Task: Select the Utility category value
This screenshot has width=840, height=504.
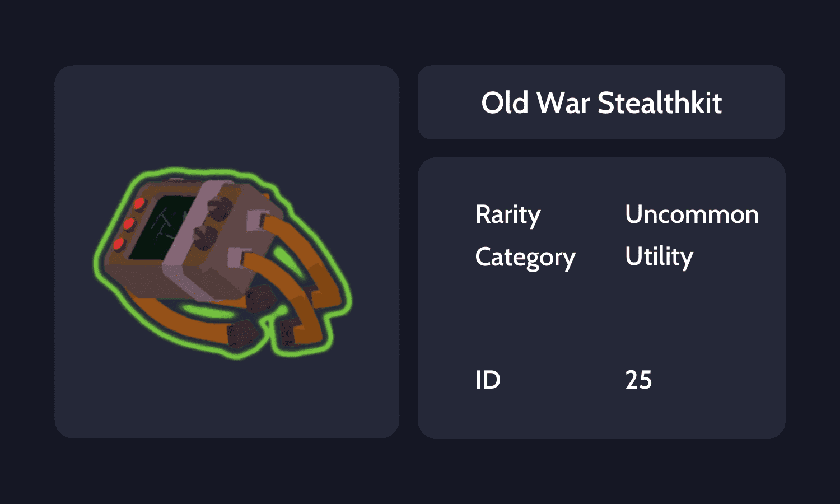Action: coord(659,257)
